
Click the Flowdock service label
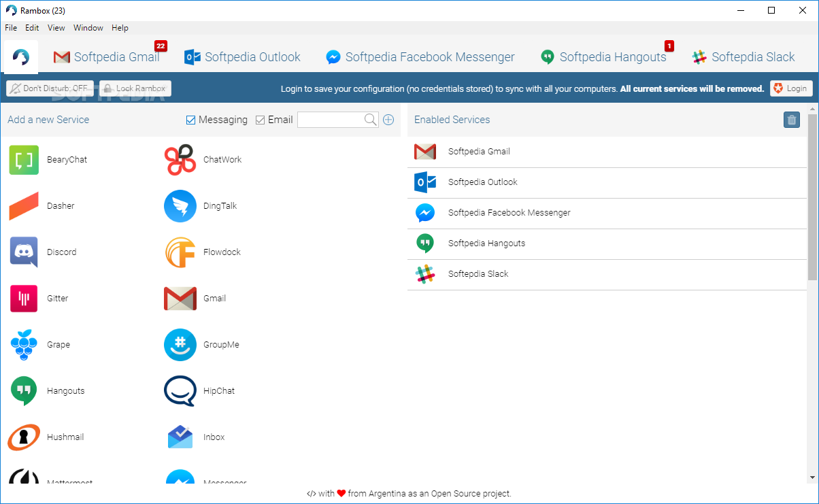(x=222, y=252)
